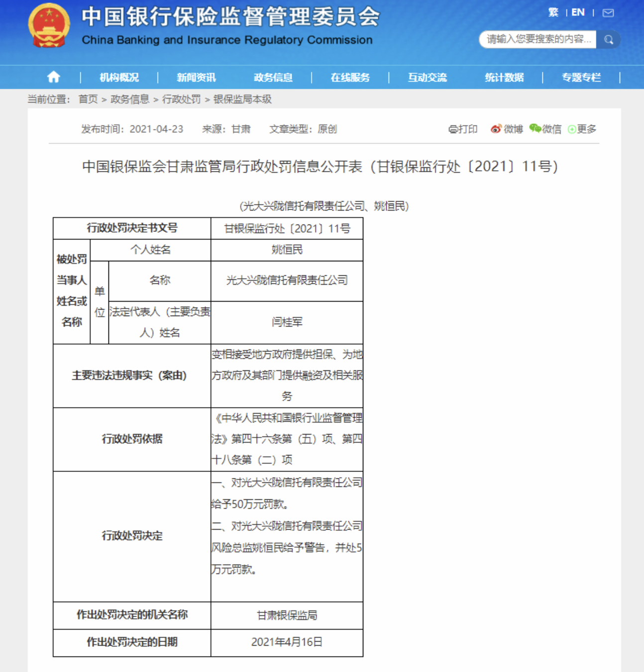Viewport: 644px width, 672px height.
Task: Open the 机构概况 menu
Action: [x=119, y=78]
